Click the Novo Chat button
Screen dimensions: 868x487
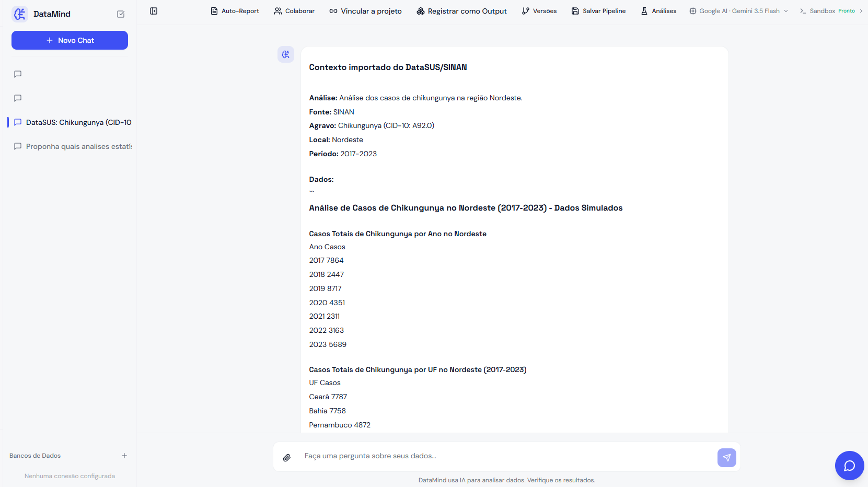point(70,40)
